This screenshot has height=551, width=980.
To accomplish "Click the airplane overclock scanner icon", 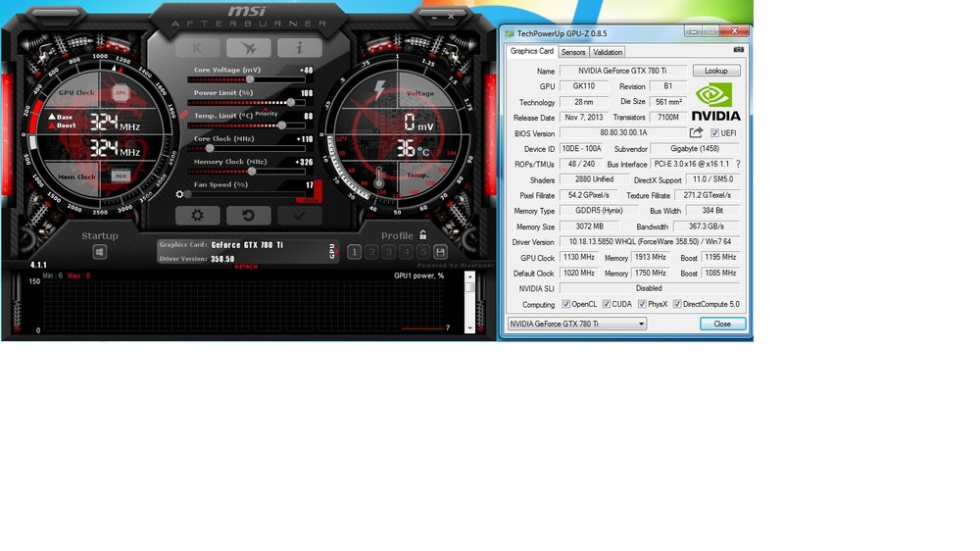I will (x=248, y=47).
